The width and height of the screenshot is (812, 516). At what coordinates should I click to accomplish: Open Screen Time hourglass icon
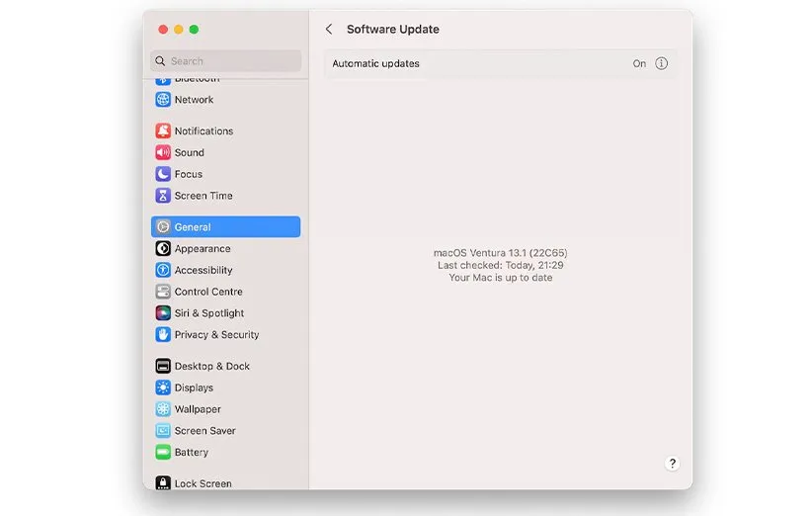[163, 196]
